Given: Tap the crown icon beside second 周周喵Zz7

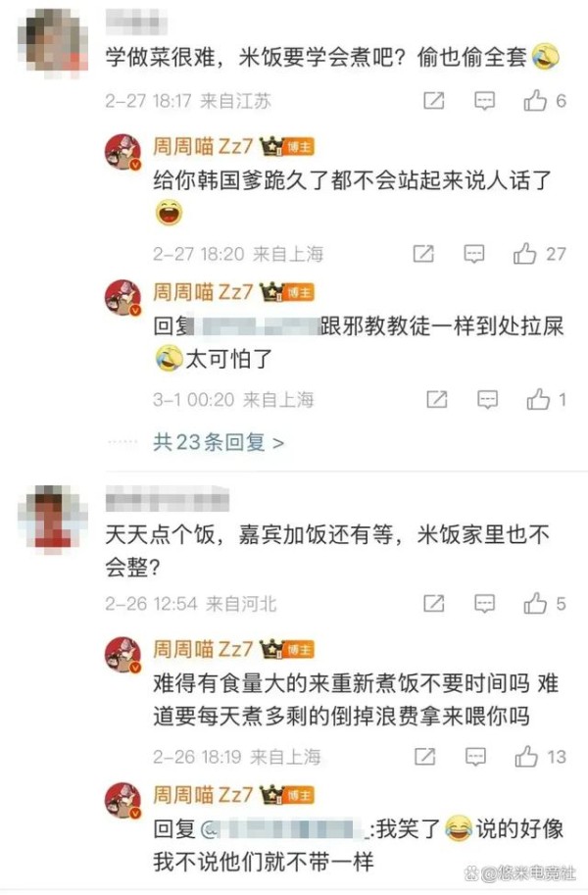Looking at the screenshot, I should coord(270,292).
